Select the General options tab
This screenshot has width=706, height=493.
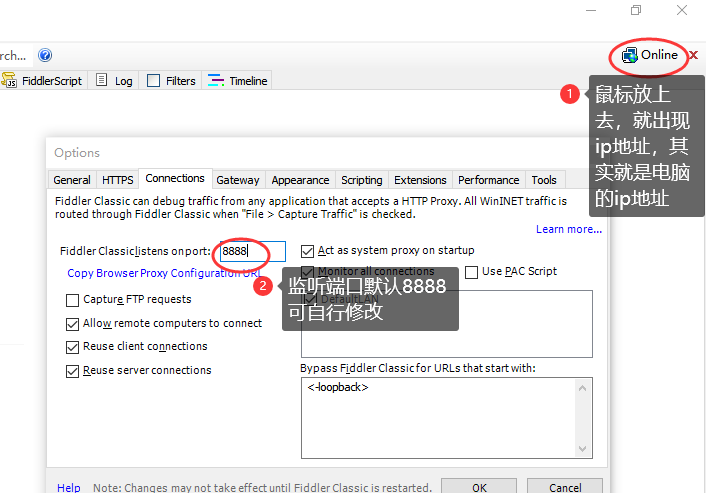pos(72,180)
